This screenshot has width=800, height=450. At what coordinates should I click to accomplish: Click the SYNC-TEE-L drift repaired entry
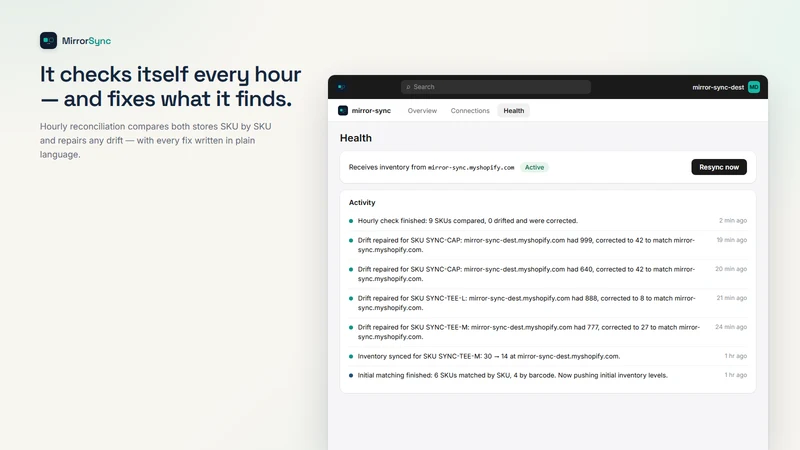coord(547,303)
